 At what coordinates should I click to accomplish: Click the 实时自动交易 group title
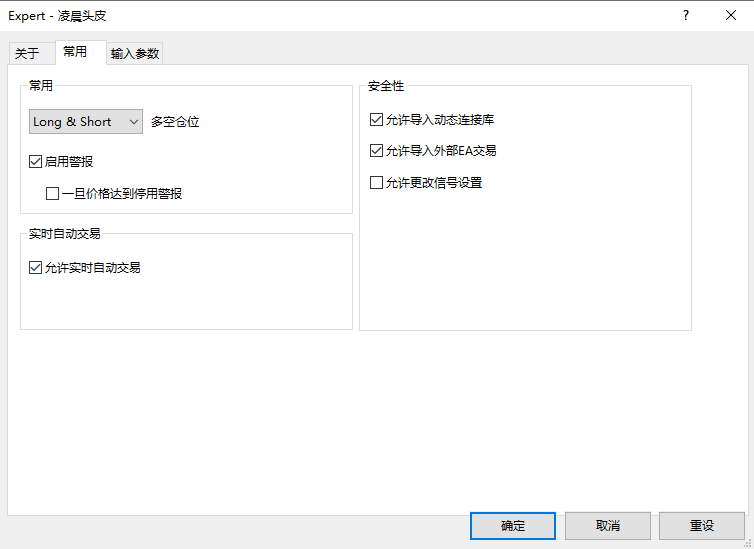pos(64,234)
